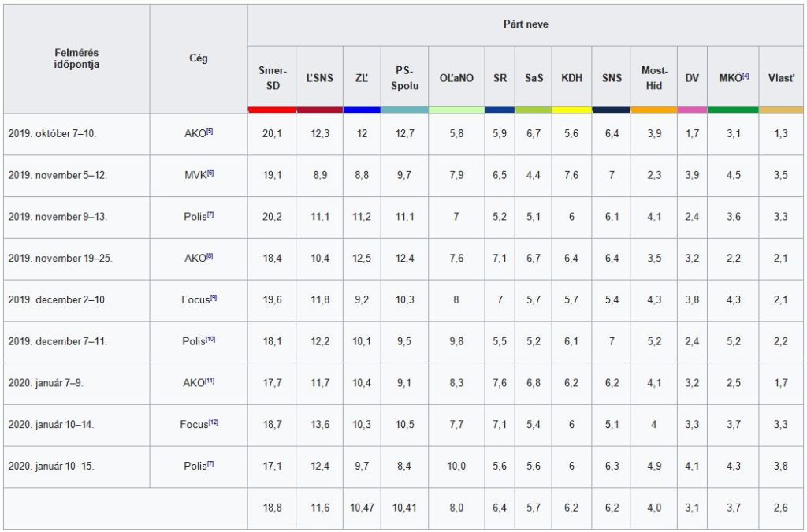Select the yellow KDH color bar

tap(571, 110)
